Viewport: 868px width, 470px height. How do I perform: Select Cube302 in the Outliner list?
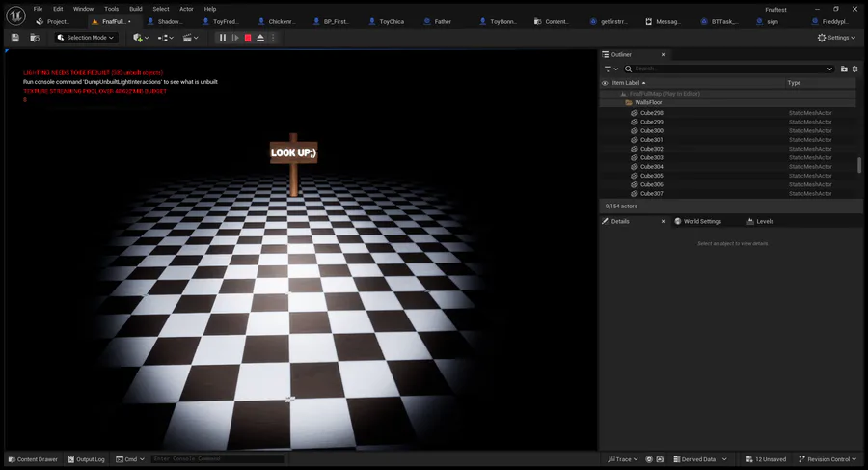point(652,149)
